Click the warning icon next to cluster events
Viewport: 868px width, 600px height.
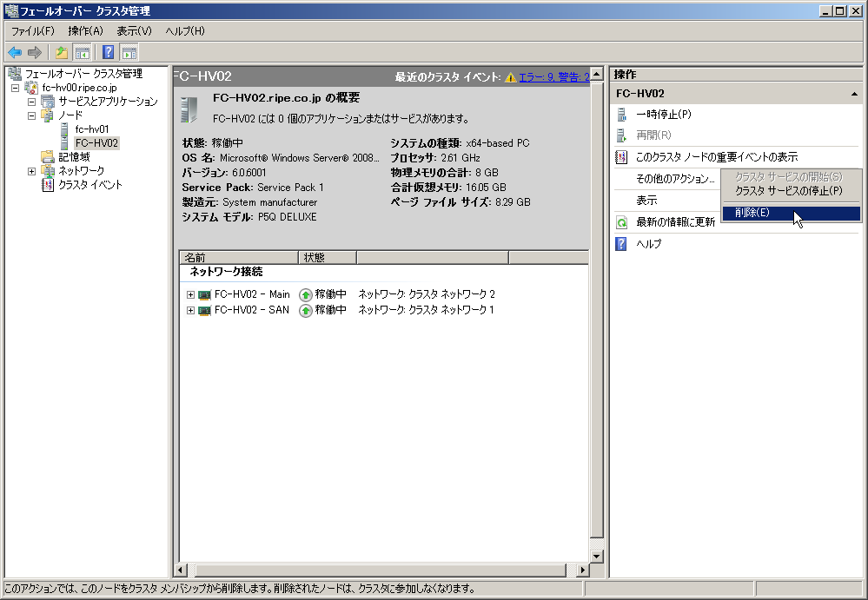click(x=510, y=77)
